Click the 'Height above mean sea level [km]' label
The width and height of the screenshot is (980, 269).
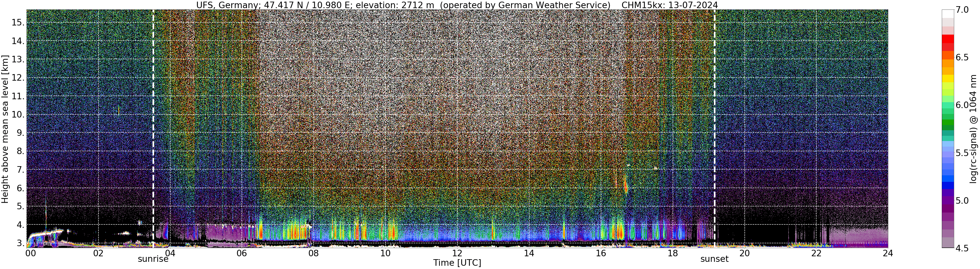coord(5,128)
